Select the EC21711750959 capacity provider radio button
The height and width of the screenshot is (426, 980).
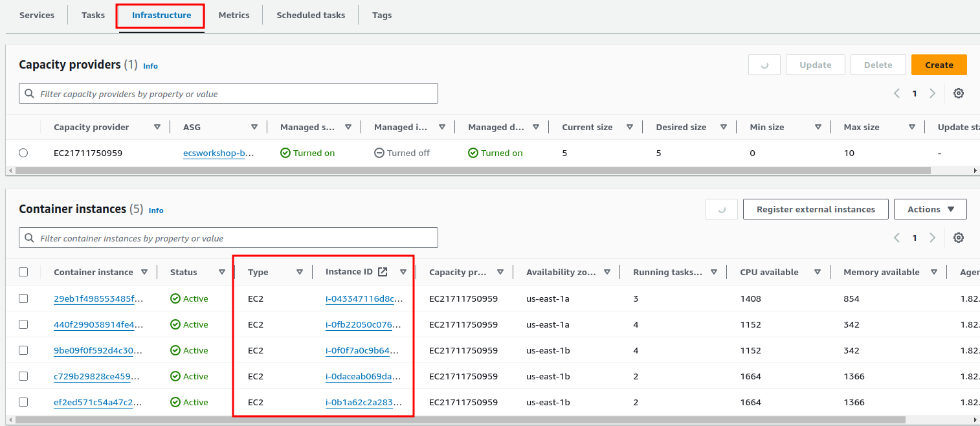pyautogui.click(x=23, y=153)
